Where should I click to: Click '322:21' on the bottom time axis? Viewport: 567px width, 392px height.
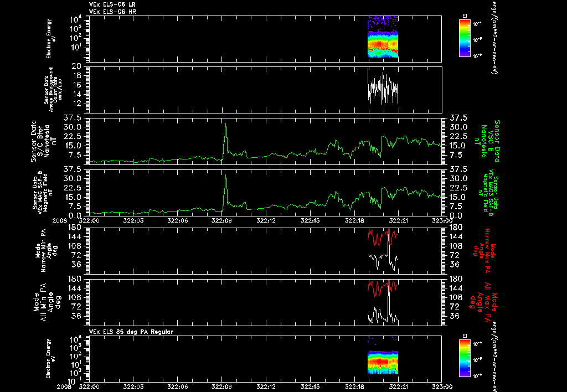click(x=399, y=386)
